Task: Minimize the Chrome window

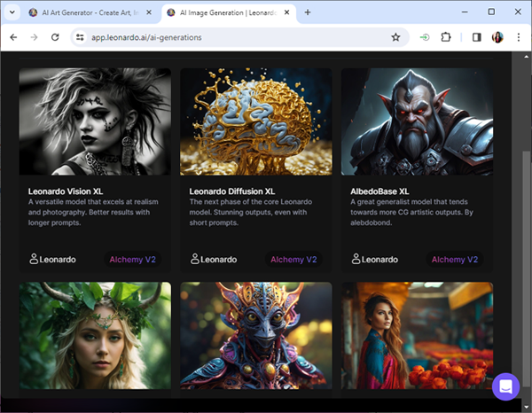Action: [x=465, y=12]
